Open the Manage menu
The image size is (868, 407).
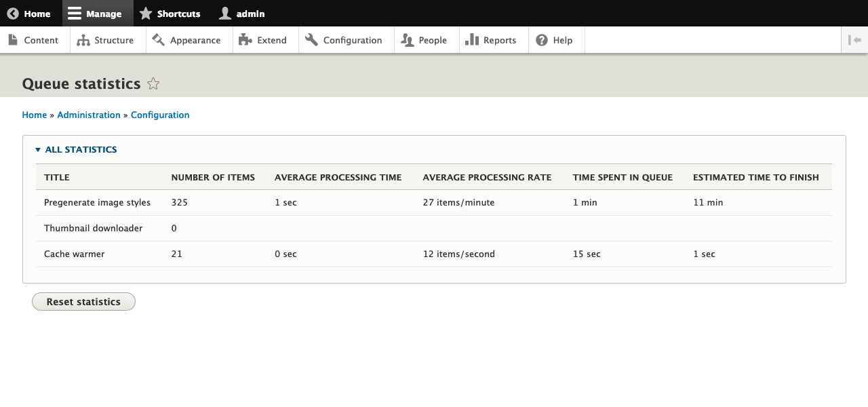[x=98, y=13]
